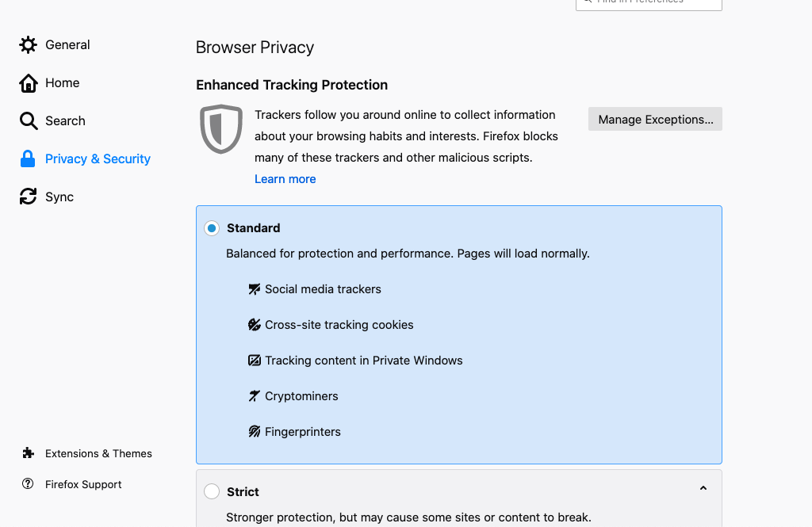Click the Privacy & Security lock icon
The height and width of the screenshot is (527, 812).
pos(29,159)
